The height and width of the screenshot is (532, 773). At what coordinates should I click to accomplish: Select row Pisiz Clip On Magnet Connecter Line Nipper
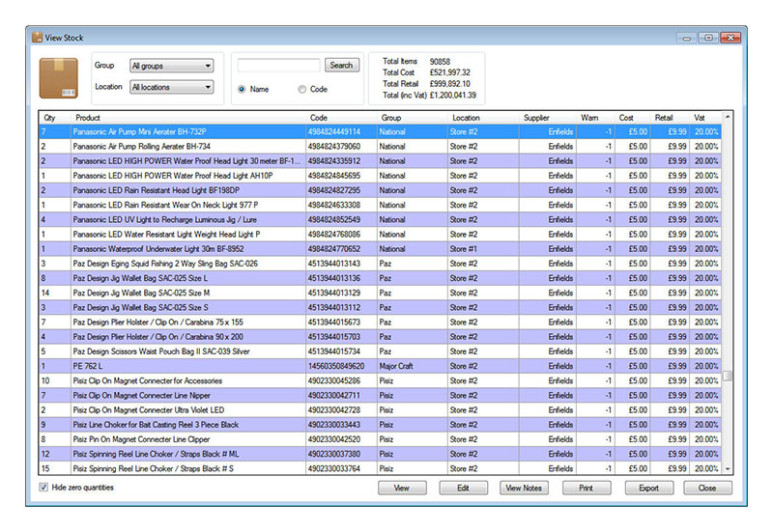[x=380, y=396]
